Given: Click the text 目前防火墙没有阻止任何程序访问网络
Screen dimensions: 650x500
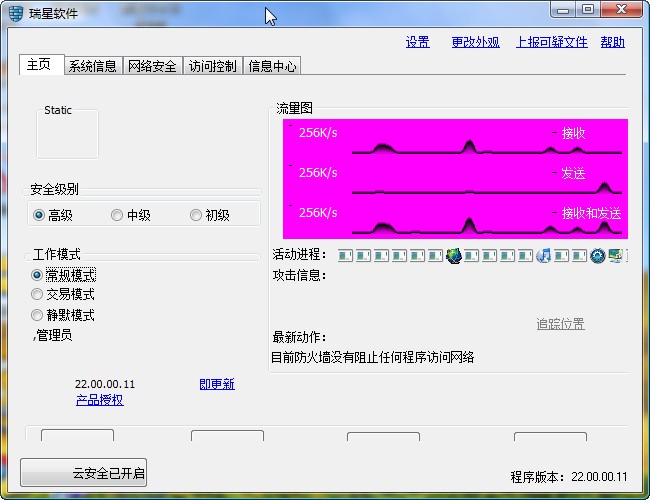Looking at the screenshot, I should coord(372,357).
